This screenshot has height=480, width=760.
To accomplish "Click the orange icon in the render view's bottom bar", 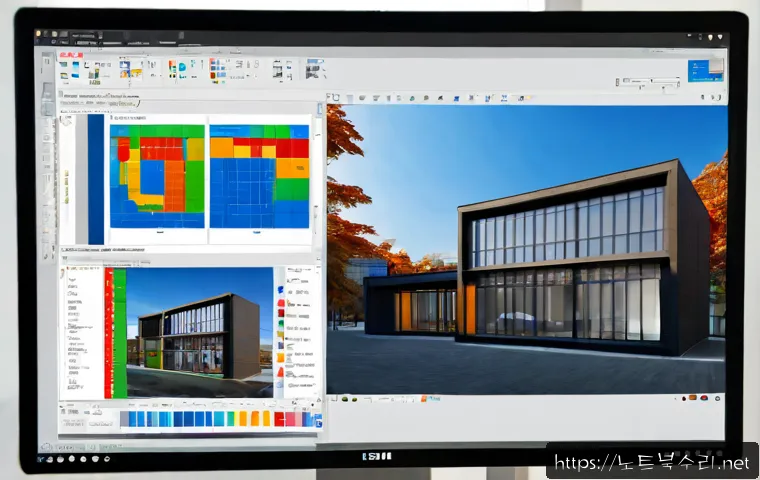I will pyautogui.click(x=424, y=399).
